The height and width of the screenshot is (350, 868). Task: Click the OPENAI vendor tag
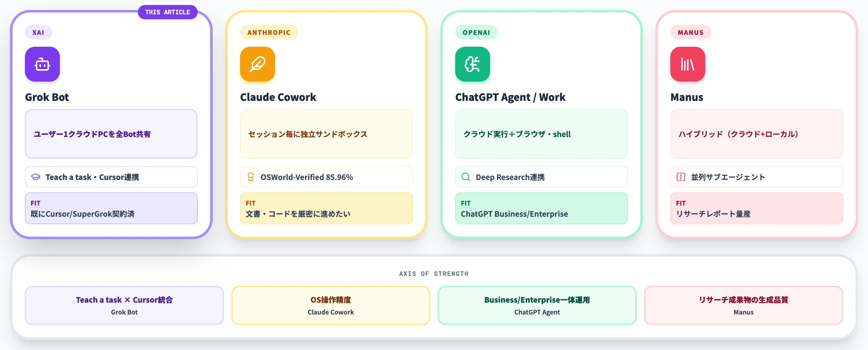(476, 32)
